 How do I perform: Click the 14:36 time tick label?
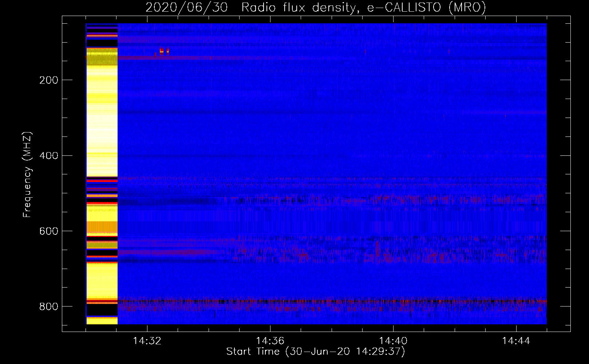point(270,341)
